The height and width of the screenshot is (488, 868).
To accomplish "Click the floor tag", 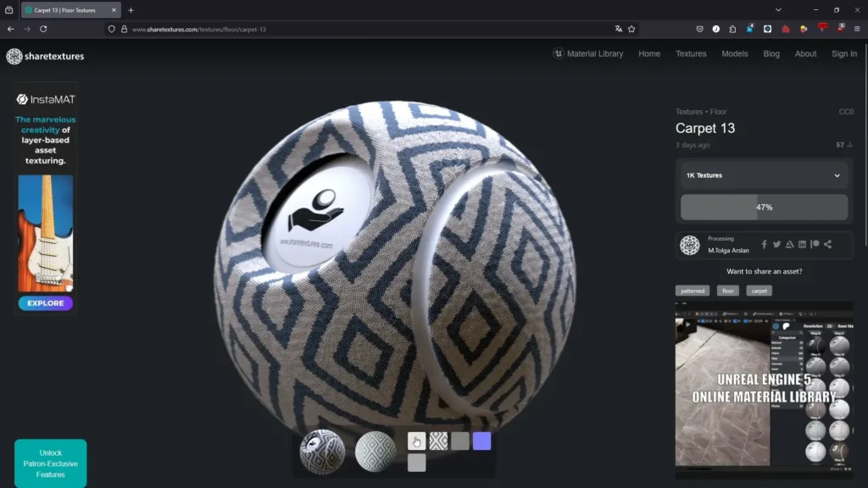I will [x=728, y=291].
